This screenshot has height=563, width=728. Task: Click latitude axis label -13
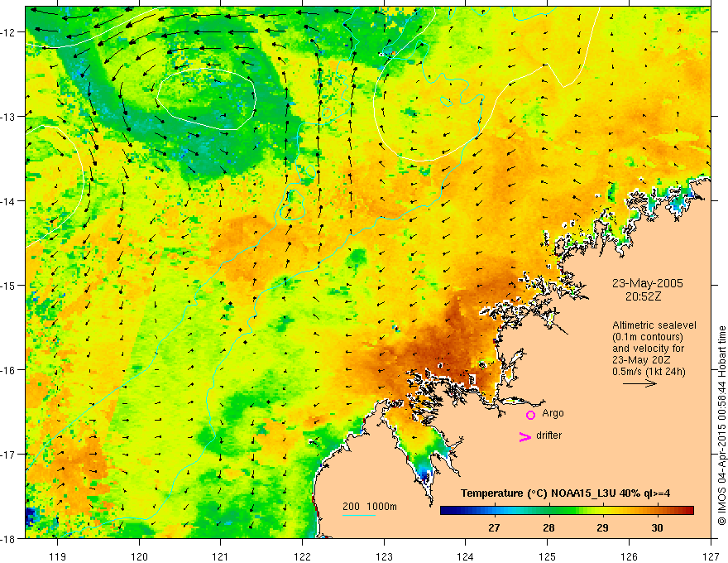pyautogui.click(x=8, y=117)
